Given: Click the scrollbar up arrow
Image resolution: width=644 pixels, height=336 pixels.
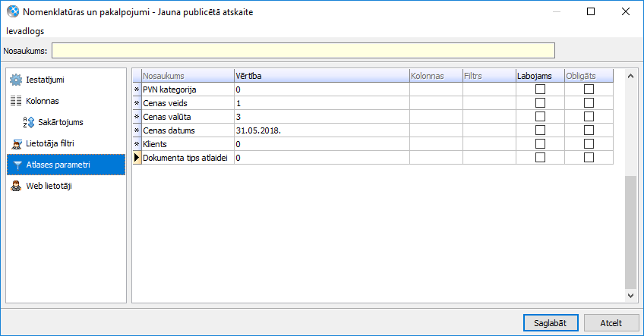Looking at the screenshot, I should pos(630,76).
